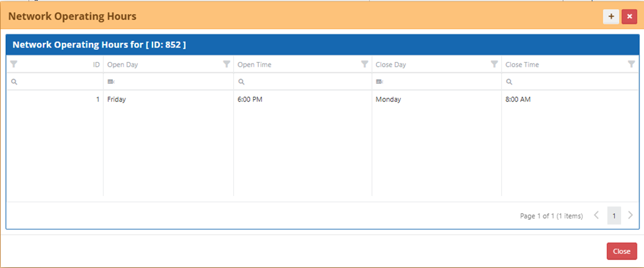Image resolution: width=644 pixels, height=268 pixels.
Task: Select page 1 in the pager
Action: 614,215
